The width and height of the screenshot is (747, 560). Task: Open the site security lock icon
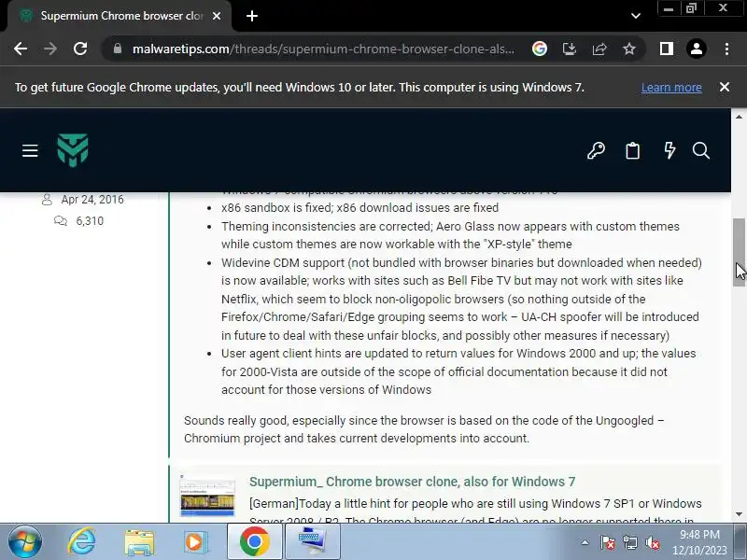coord(118,49)
